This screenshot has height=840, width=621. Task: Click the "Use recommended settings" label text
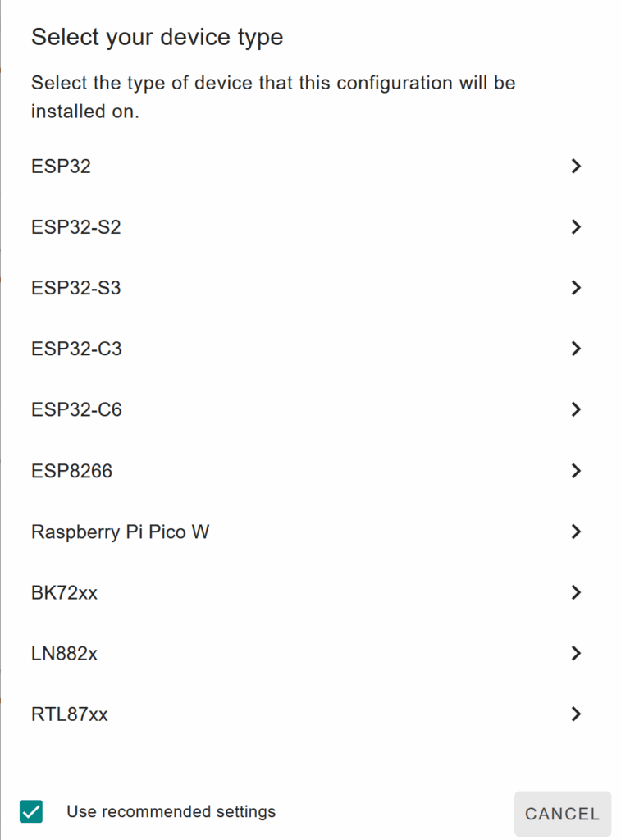tap(171, 812)
